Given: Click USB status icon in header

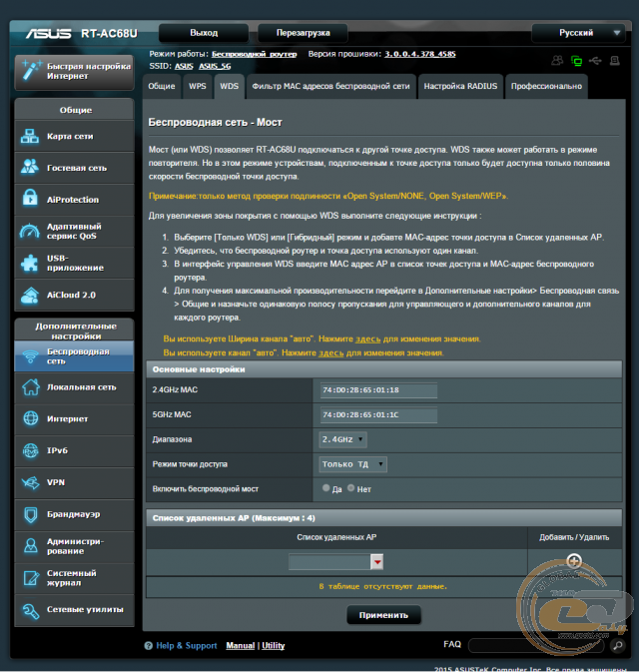Looking at the screenshot, I should coord(595,61).
